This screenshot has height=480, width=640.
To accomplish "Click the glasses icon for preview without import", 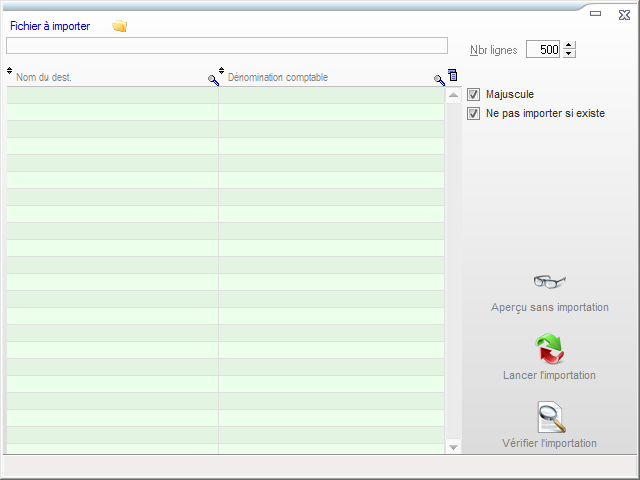I will 549,282.
